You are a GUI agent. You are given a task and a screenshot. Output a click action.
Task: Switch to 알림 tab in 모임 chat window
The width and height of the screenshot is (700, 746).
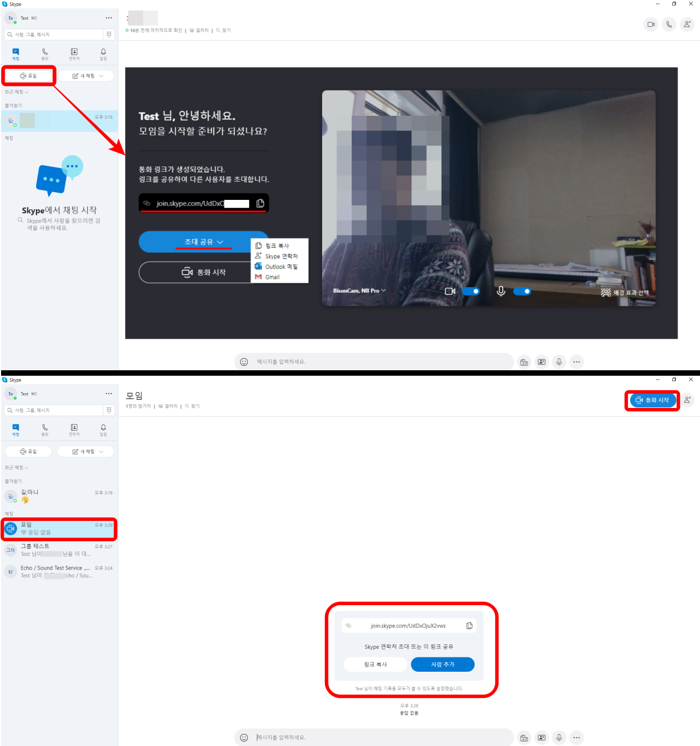click(103, 430)
